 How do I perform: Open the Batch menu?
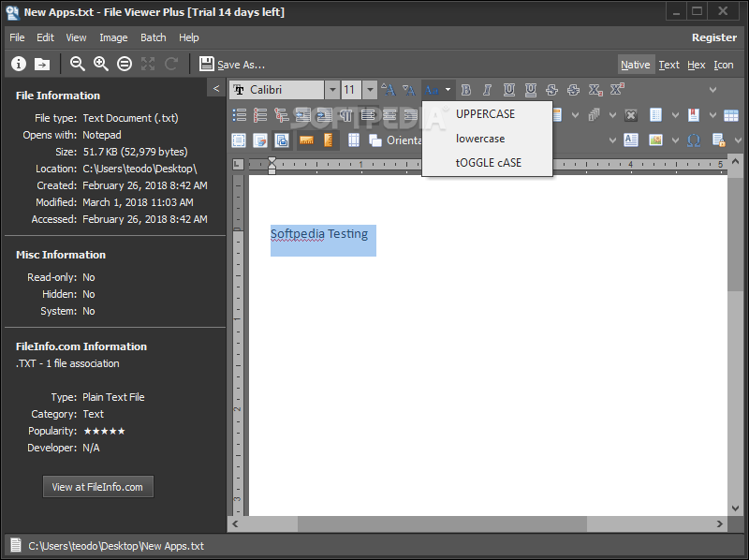[x=153, y=37]
